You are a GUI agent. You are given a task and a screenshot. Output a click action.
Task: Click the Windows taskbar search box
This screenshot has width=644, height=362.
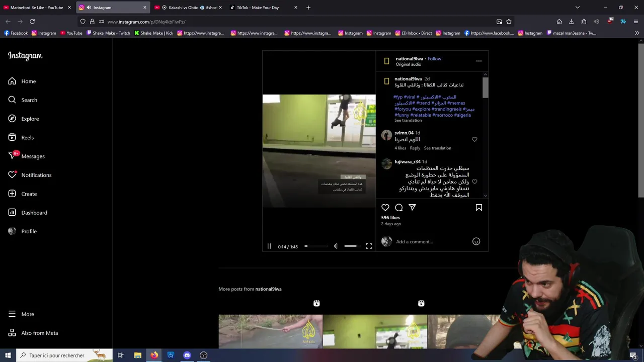click(x=64, y=355)
